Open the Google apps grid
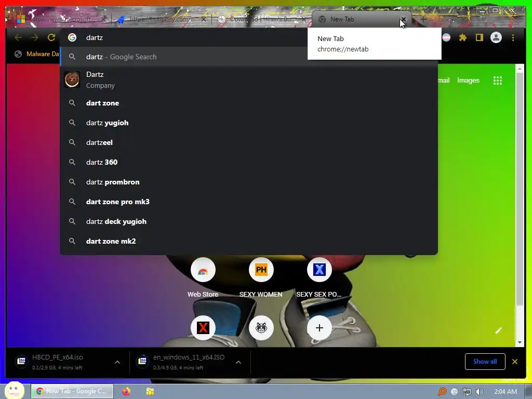The height and width of the screenshot is (399, 532). click(x=497, y=81)
